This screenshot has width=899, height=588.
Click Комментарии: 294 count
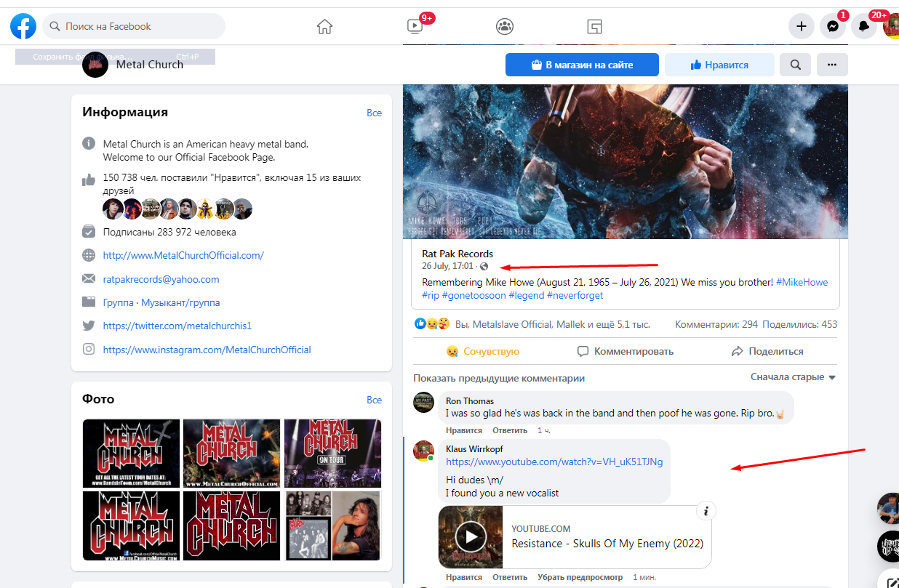[x=716, y=324]
